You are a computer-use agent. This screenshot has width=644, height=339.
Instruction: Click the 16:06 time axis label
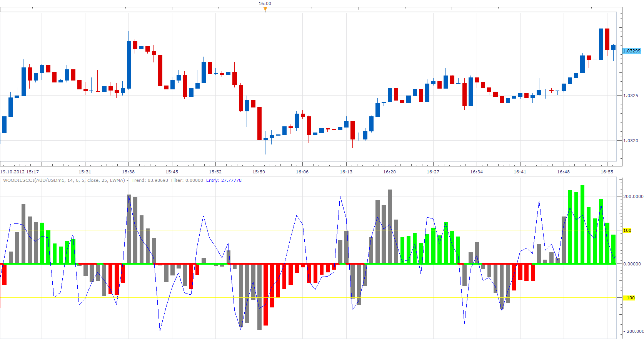pos(302,172)
